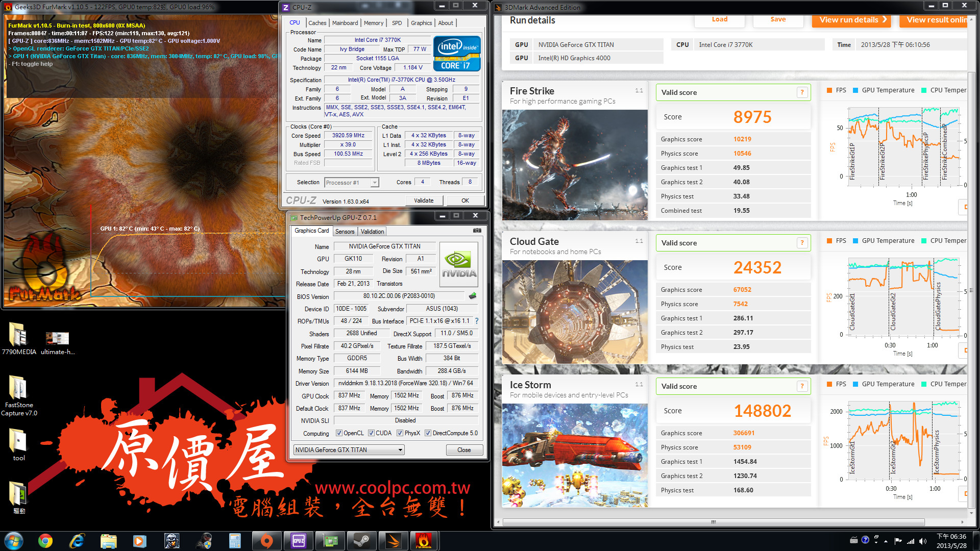Click the NVIDIA logo in GPU-Z
Screen dimensions: 980x551
[459, 264]
